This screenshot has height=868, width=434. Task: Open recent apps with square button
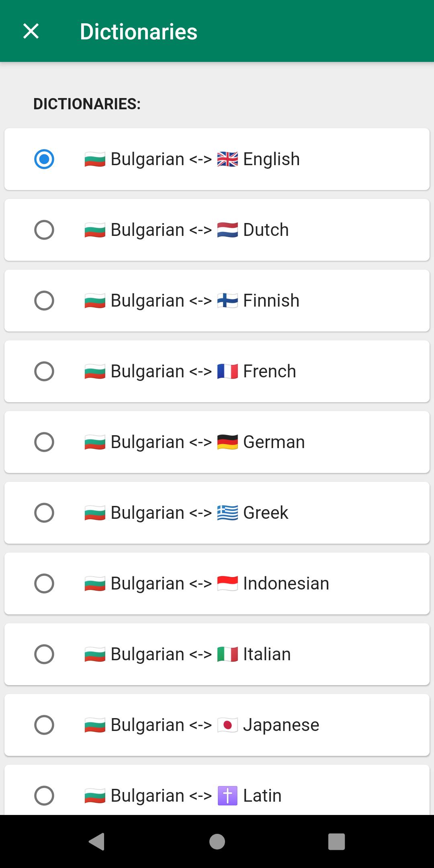click(x=336, y=841)
